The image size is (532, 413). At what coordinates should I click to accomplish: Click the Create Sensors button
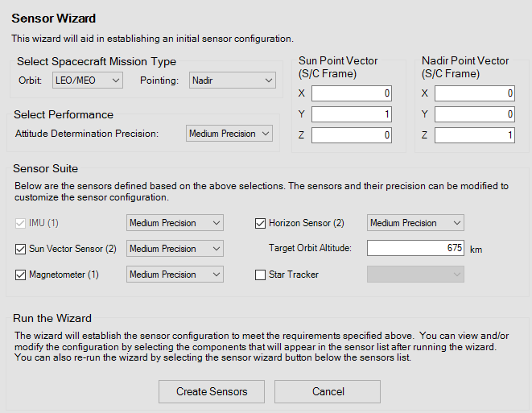(212, 392)
